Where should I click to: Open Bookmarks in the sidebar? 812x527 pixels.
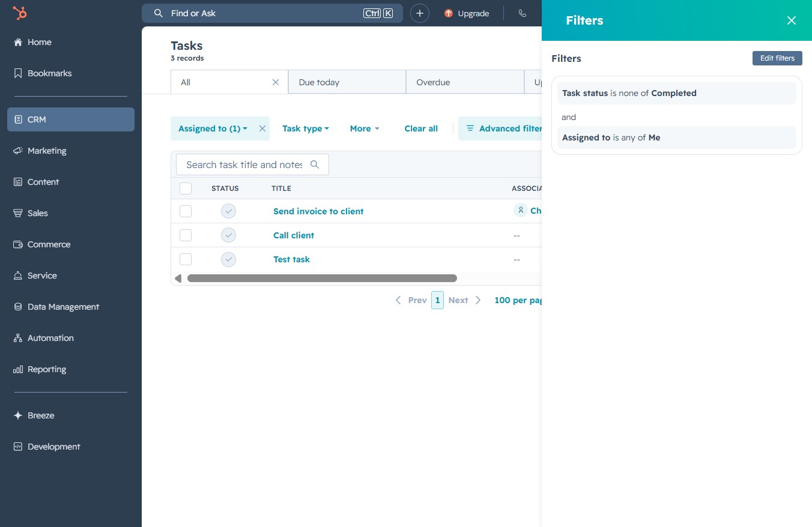pos(71,73)
